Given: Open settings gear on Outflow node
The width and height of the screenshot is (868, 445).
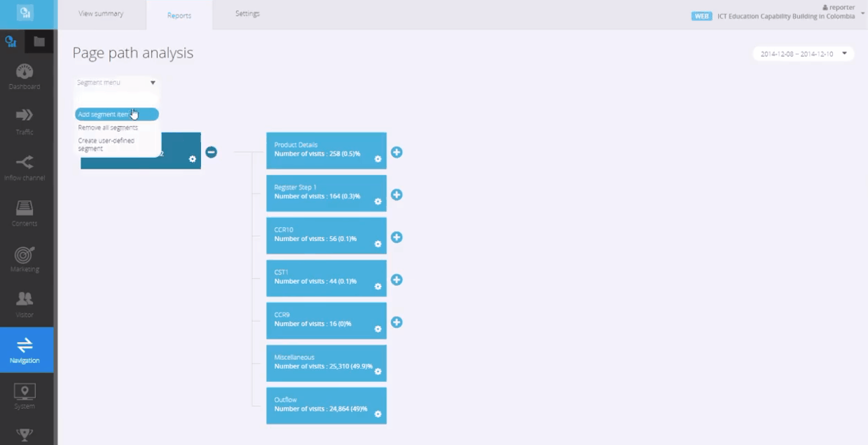Looking at the screenshot, I should 378,414.
